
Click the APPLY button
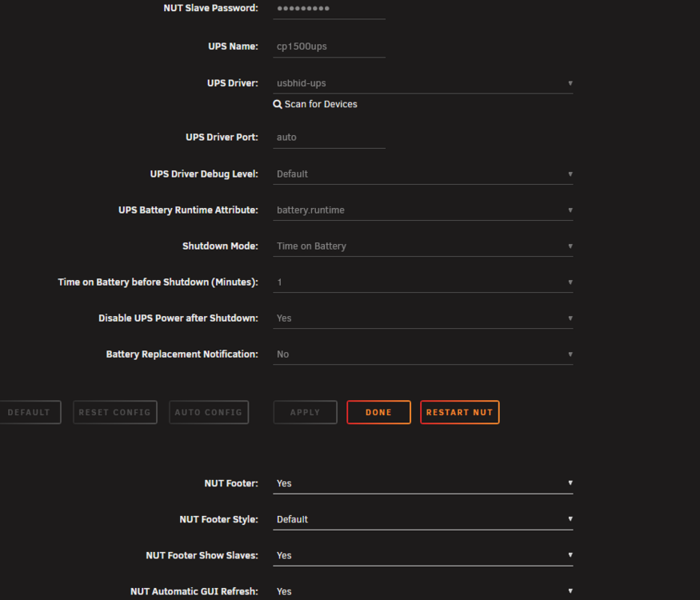(306, 412)
